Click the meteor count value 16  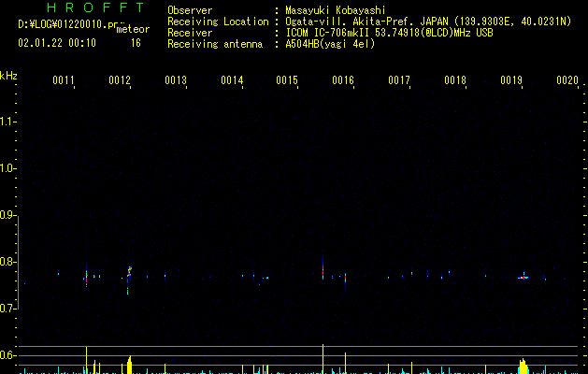coord(136,43)
